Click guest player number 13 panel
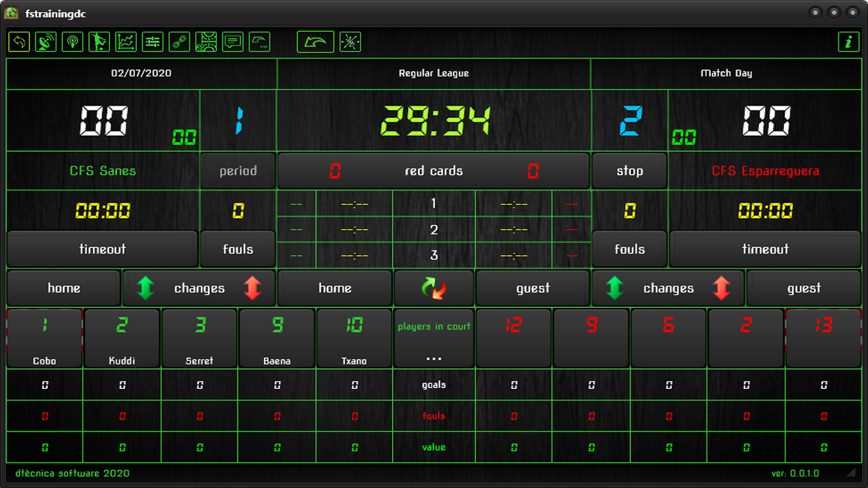This screenshot has width=868, height=488. pos(822,338)
